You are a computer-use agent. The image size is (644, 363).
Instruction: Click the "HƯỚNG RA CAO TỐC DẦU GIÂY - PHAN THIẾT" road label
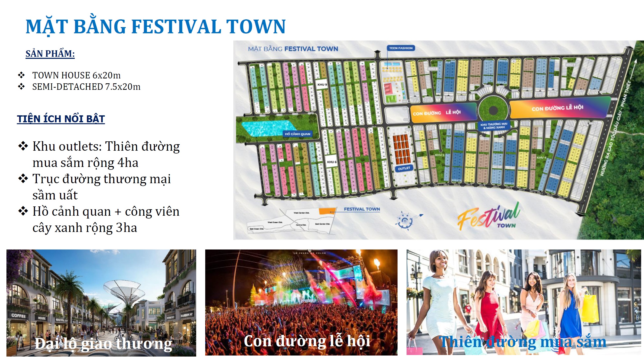click(x=615, y=128)
